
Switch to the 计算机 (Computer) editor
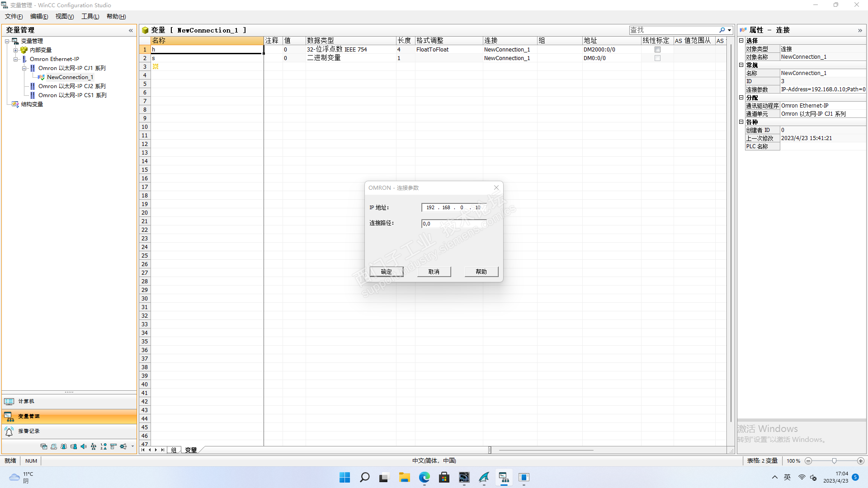[26, 401]
